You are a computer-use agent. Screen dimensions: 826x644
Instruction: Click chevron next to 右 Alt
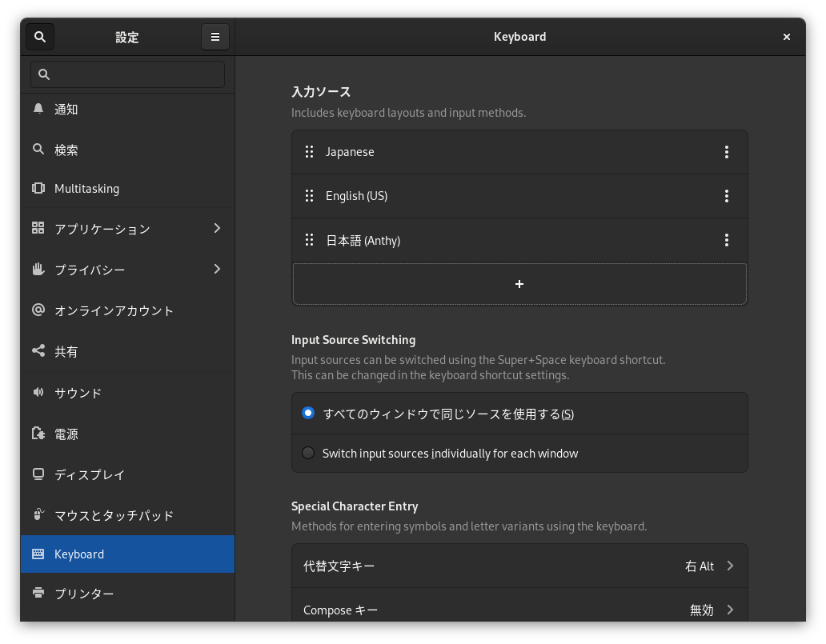pos(730,566)
